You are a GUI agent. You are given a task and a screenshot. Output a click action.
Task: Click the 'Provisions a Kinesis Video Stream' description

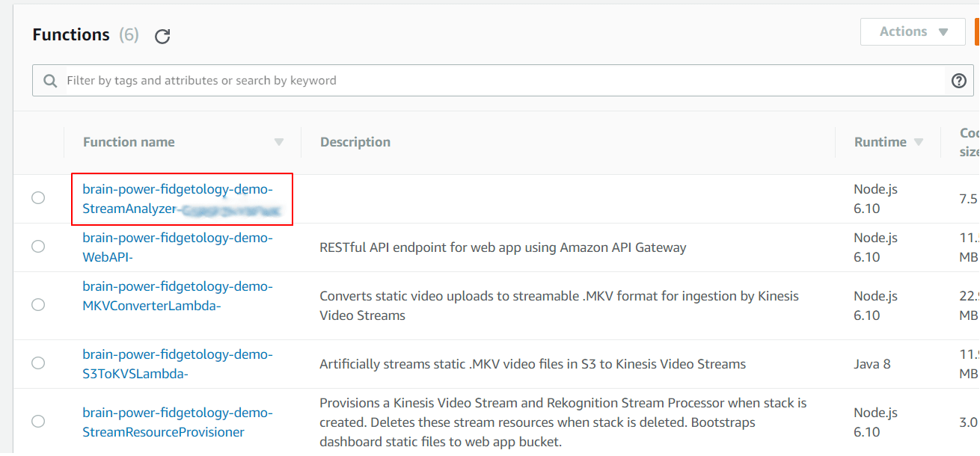(x=563, y=422)
